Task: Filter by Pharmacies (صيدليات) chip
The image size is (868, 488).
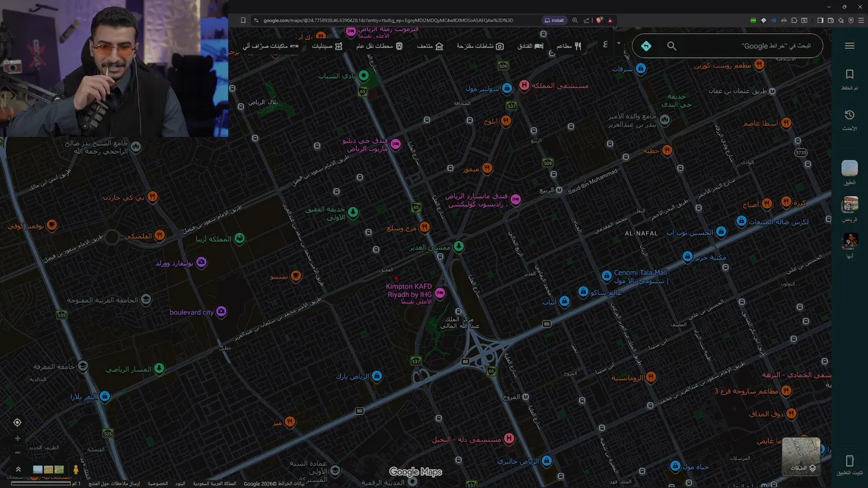Action: coord(327,46)
